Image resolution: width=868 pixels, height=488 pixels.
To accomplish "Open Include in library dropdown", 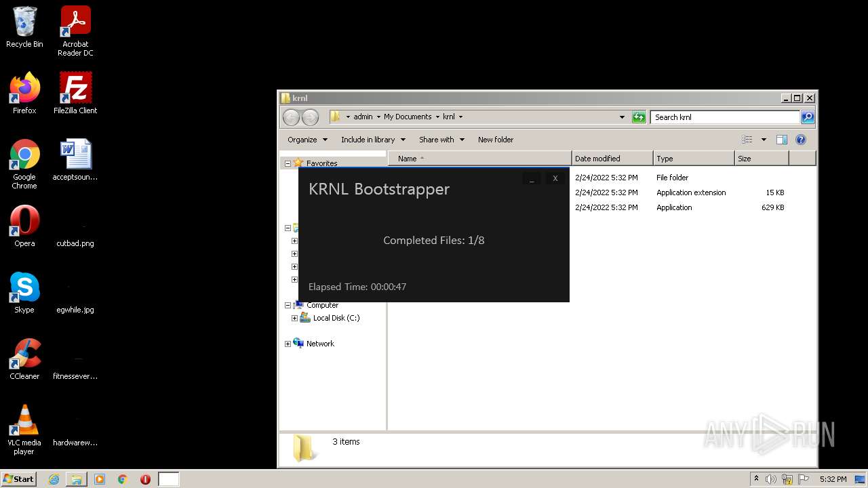I will 373,140.
